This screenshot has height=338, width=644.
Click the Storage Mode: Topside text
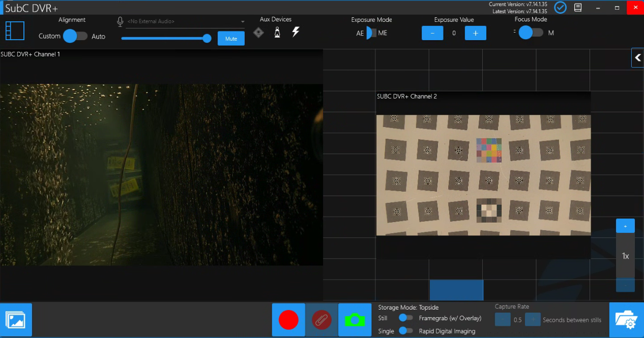(x=408, y=308)
